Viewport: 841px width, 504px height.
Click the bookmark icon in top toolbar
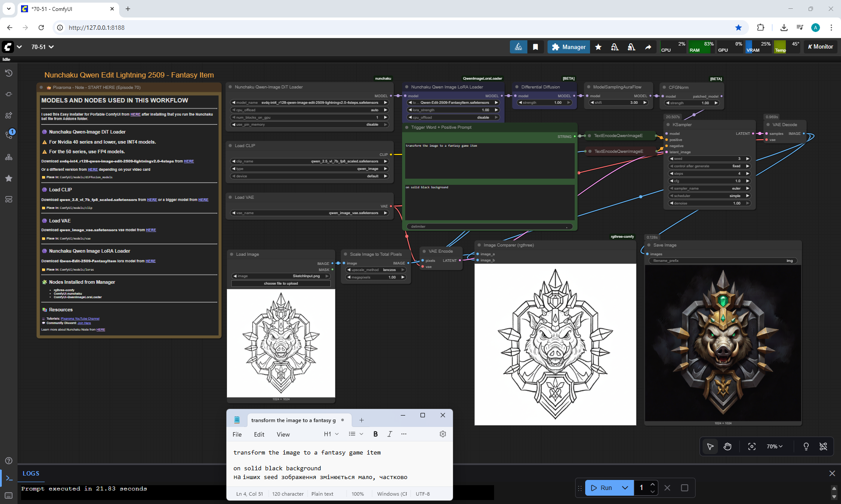[x=535, y=47]
